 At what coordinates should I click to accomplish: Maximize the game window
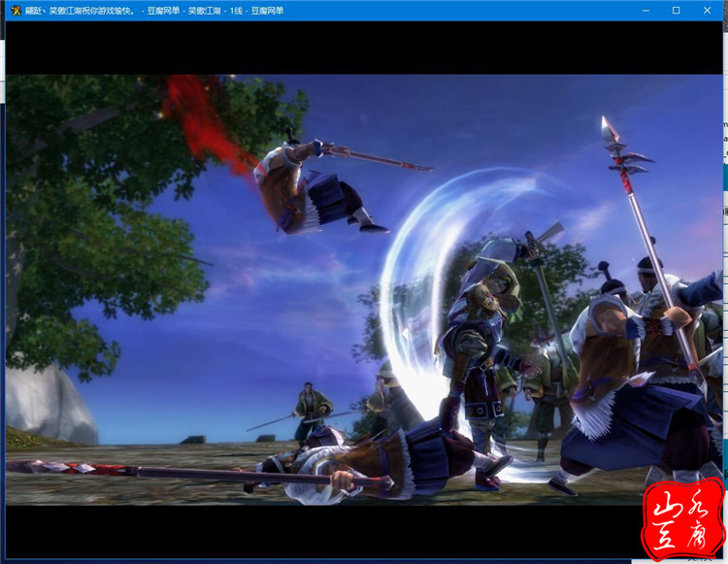point(676,11)
